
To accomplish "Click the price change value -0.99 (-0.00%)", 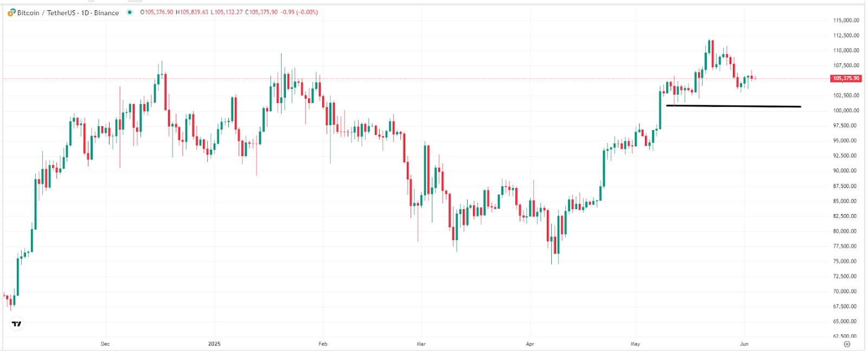I will point(299,12).
